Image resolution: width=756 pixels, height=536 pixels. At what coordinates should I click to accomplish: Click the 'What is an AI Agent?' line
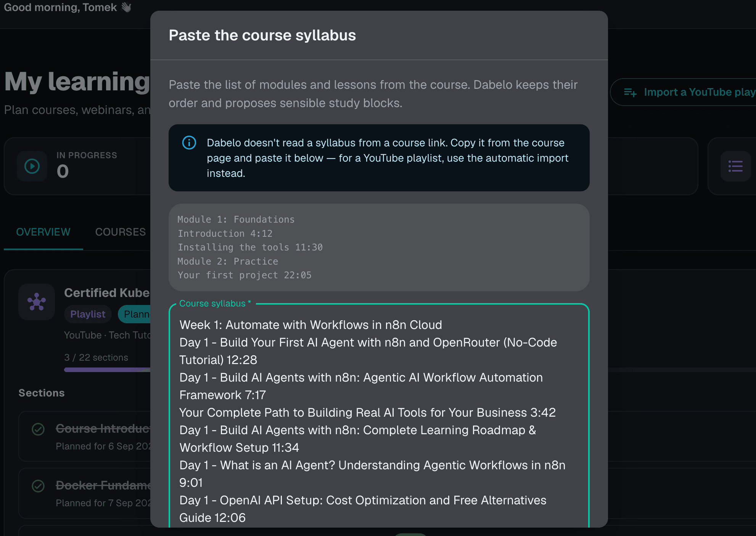point(372,474)
